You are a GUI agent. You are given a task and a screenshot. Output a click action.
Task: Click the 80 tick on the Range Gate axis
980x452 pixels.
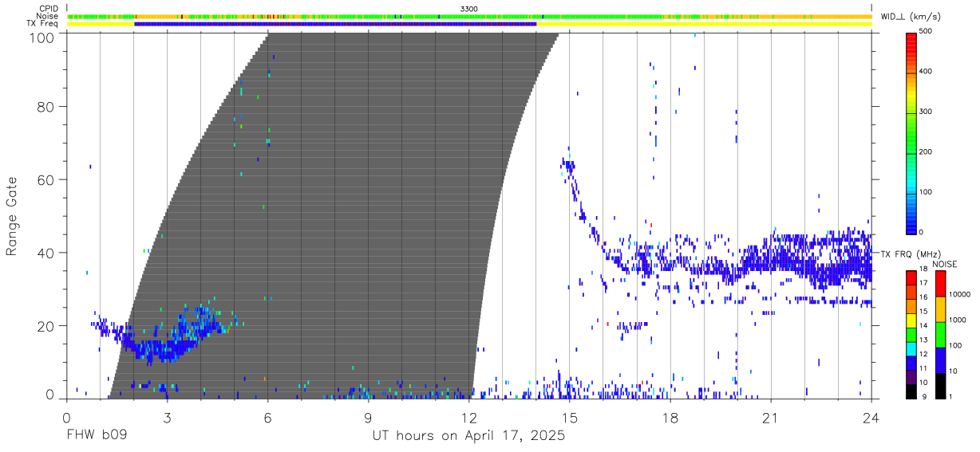coord(46,106)
